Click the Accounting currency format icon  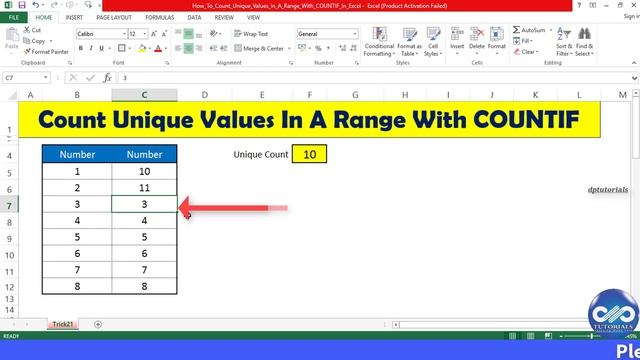point(302,48)
